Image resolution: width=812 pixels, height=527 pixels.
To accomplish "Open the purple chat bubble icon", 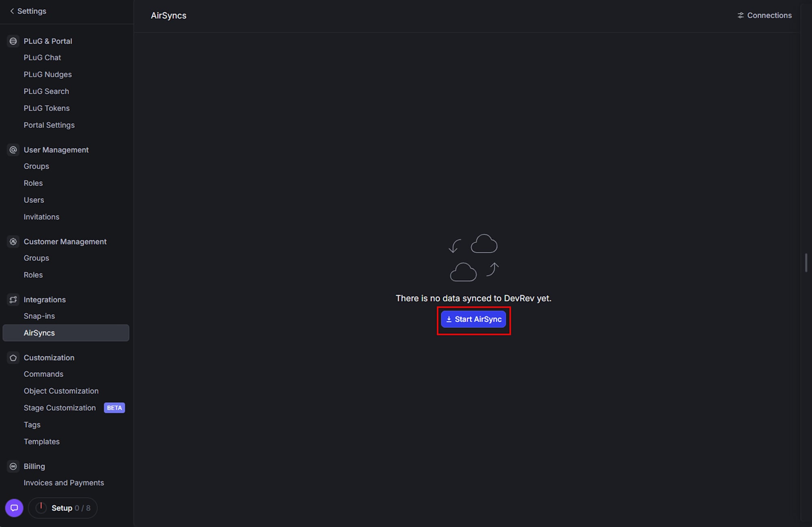I will [14, 508].
